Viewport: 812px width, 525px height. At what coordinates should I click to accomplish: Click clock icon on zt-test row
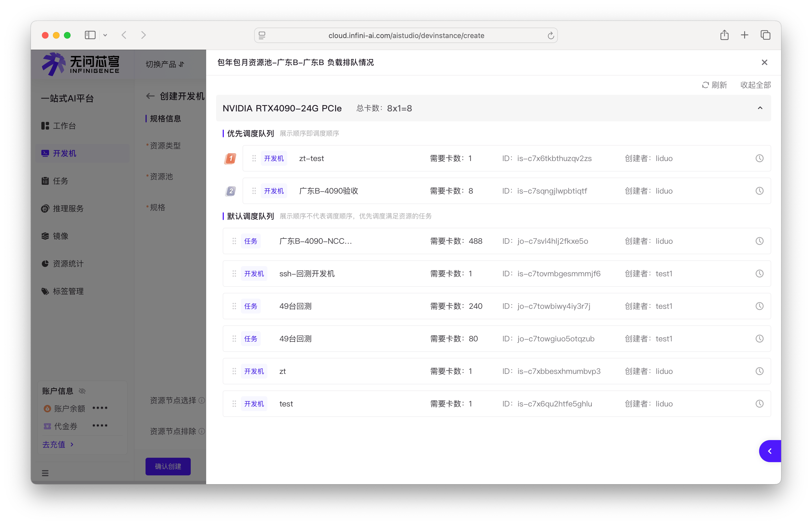coord(759,158)
